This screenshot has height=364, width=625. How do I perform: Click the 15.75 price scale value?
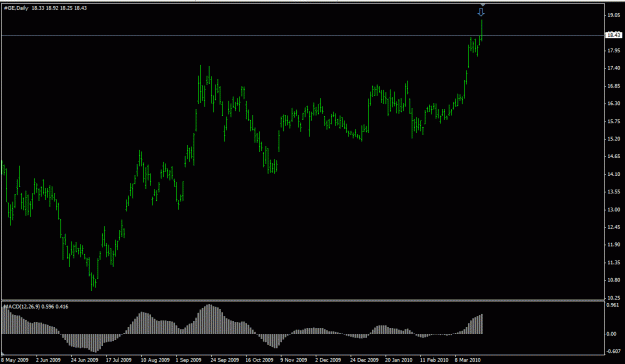(614, 121)
